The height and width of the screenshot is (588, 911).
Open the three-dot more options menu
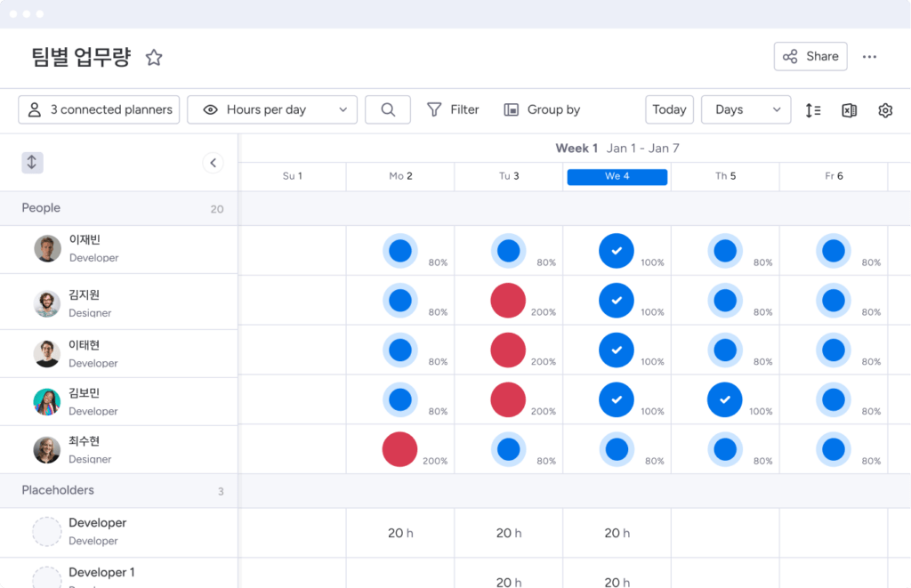point(869,57)
